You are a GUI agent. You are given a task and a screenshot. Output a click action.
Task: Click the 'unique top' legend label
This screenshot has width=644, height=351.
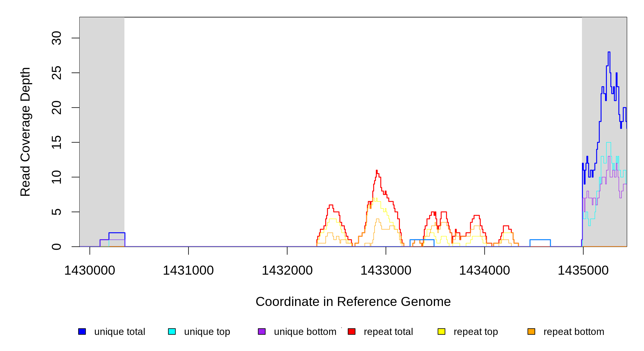click(207, 332)
